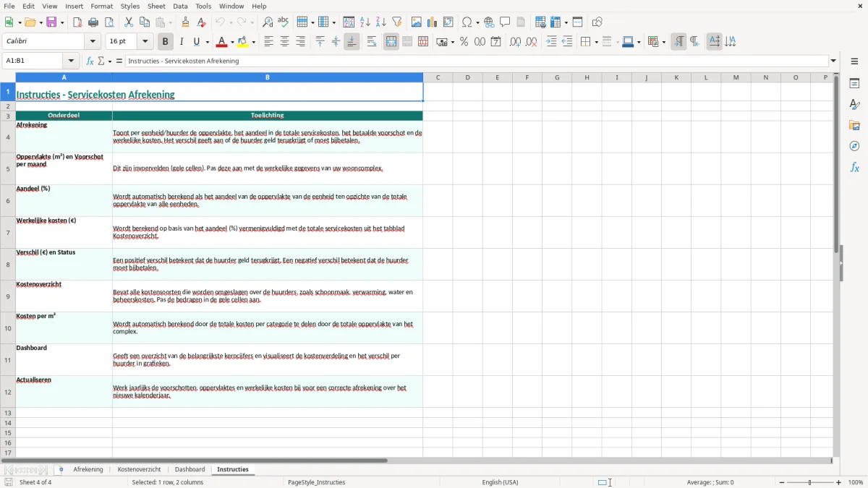Image resolution: width=868 pixels, height=488 pixels.
Task: Click the Save document icon
Action: click(53, 22)
